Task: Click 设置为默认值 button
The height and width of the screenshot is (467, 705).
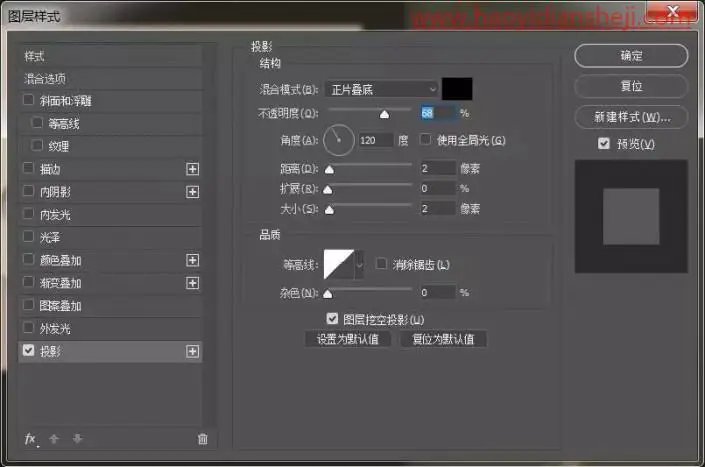Action: [x=348, y=339]
